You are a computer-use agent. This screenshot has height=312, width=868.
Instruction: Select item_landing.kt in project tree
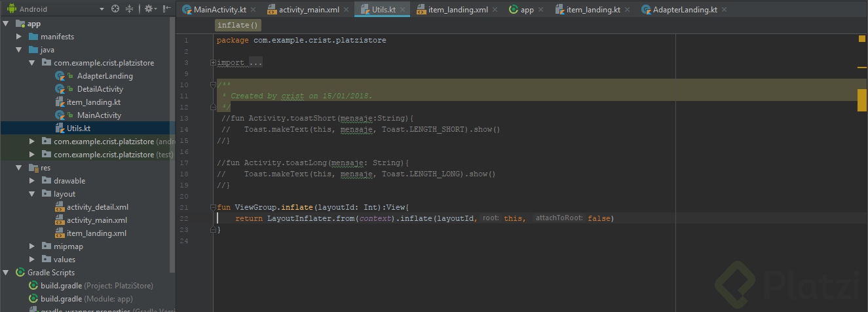click(x=93, y=102)
